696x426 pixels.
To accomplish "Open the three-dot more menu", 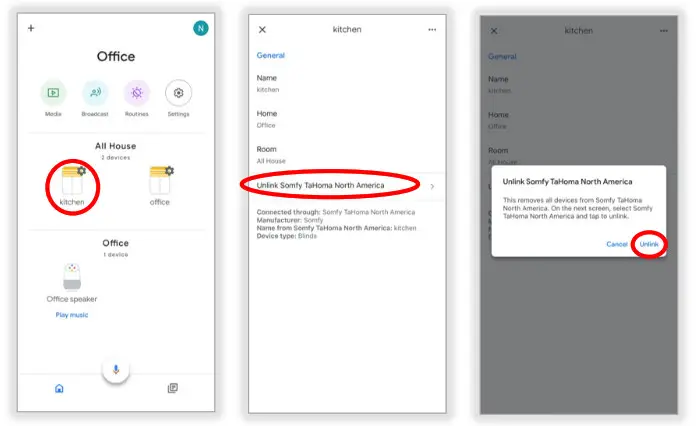I will click(432, 30).
